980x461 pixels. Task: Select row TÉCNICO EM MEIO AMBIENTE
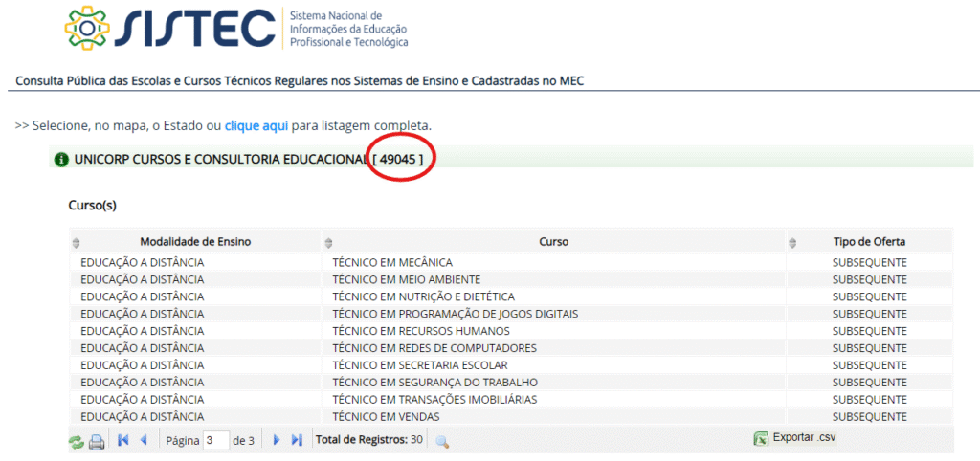pos(511,279)
